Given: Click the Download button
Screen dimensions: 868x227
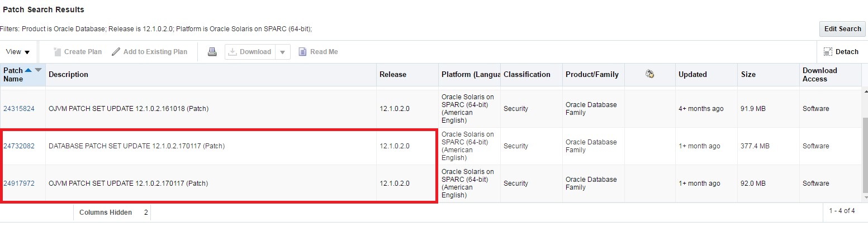Looking at the screenshot, I should (250, 52).
